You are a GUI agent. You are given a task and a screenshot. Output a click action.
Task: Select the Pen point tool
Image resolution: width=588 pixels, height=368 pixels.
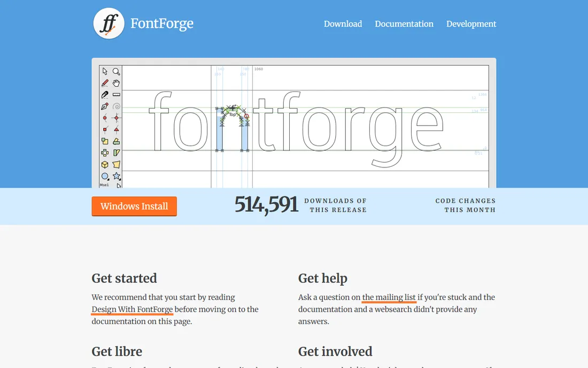tap(105, 106)
